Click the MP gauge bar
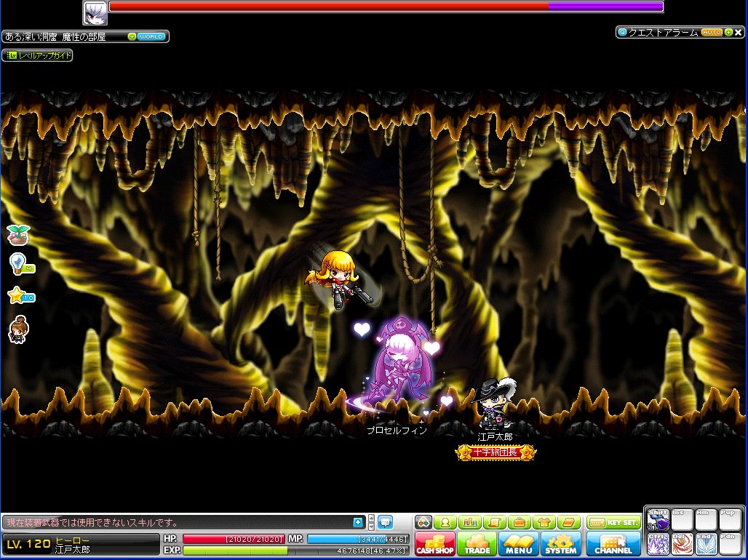The height and width of the screenshot is (560, 748). 358,539
